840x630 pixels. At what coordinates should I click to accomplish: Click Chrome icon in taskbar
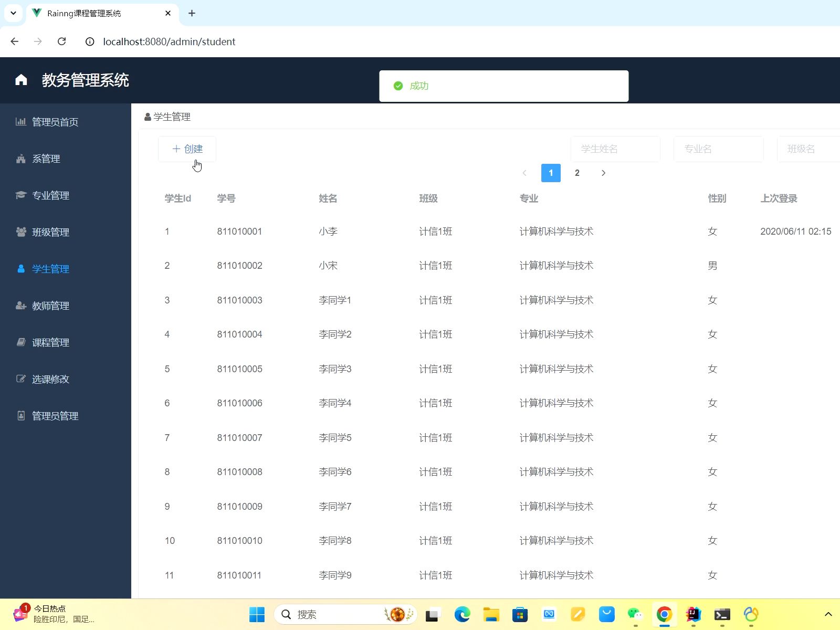(664, 614)
